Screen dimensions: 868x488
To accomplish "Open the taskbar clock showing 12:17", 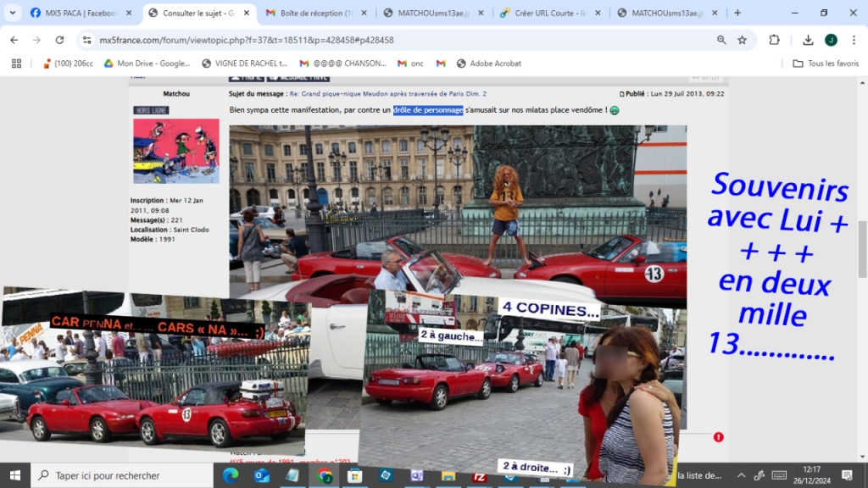I will [x=811, y=475].
